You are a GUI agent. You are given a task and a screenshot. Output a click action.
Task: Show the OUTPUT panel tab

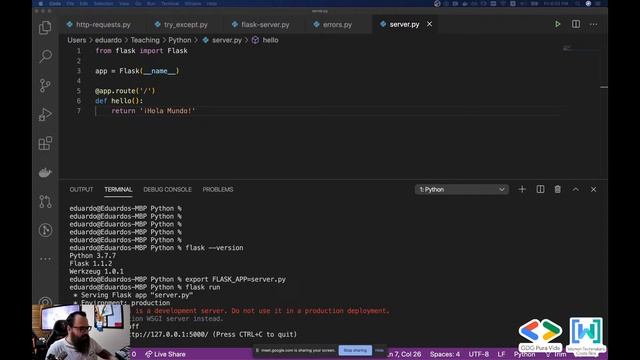point(81,189)
